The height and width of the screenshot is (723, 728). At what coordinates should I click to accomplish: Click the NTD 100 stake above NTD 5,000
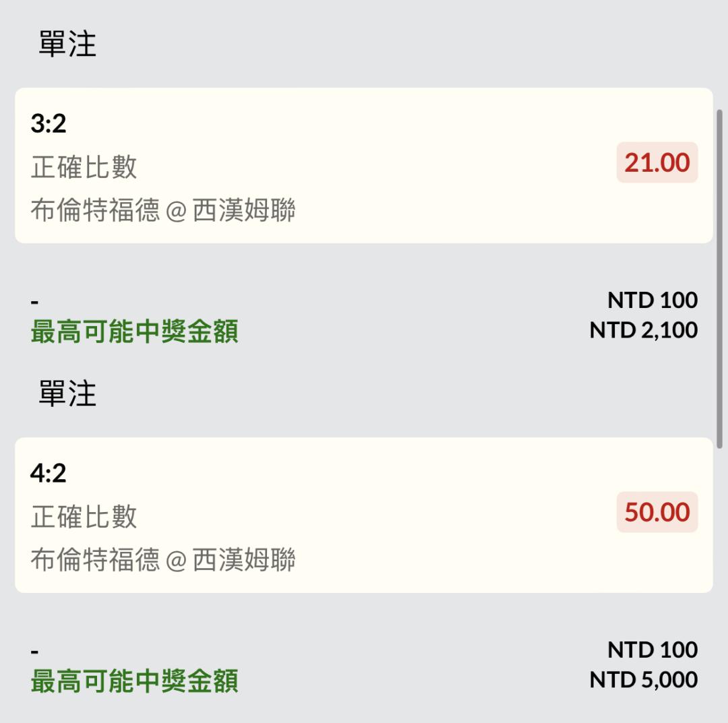point(652,650)
